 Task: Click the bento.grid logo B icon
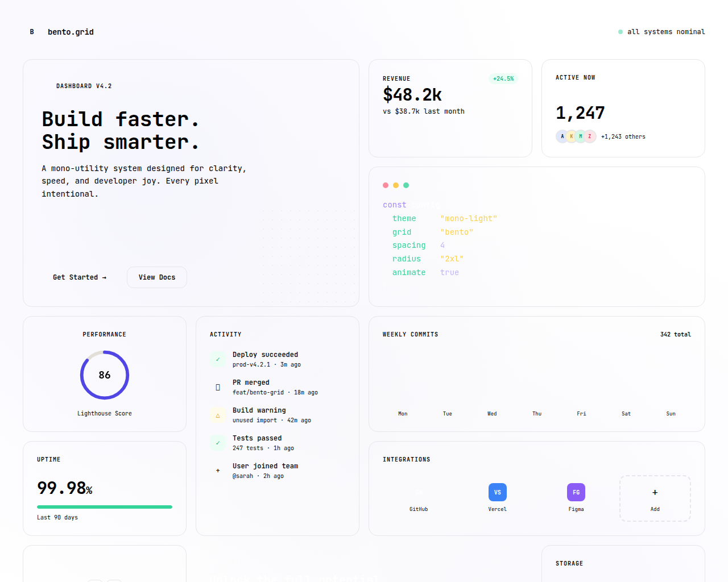[32, 32]
